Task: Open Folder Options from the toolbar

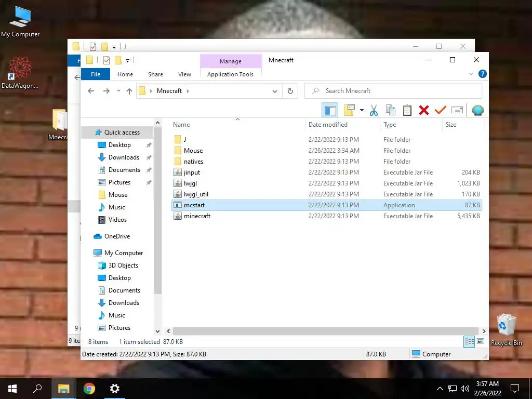Action: (x=349, y=110)
